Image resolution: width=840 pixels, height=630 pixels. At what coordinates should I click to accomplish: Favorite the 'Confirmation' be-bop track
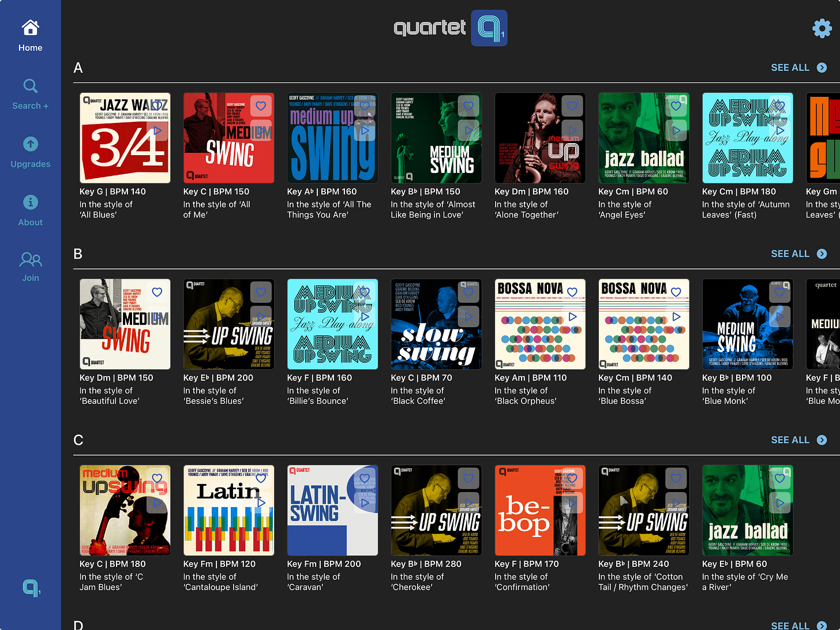pyautogui.click(x=572, y=479)
